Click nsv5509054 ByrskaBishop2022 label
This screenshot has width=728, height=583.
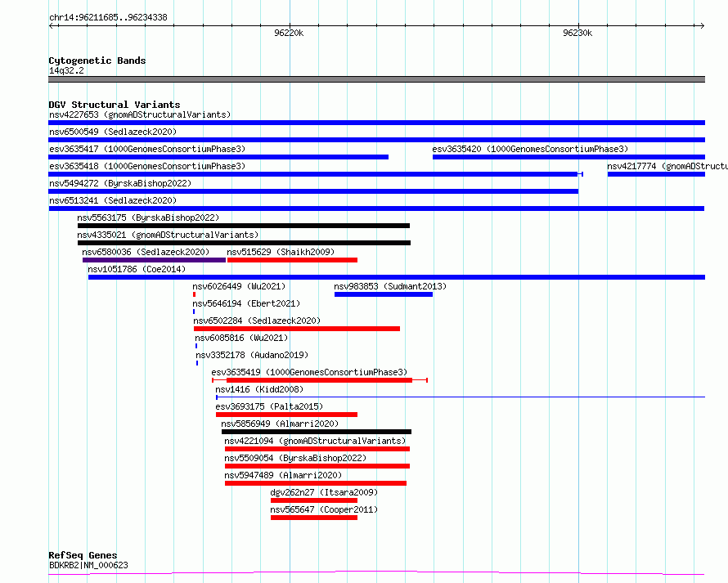295,458
